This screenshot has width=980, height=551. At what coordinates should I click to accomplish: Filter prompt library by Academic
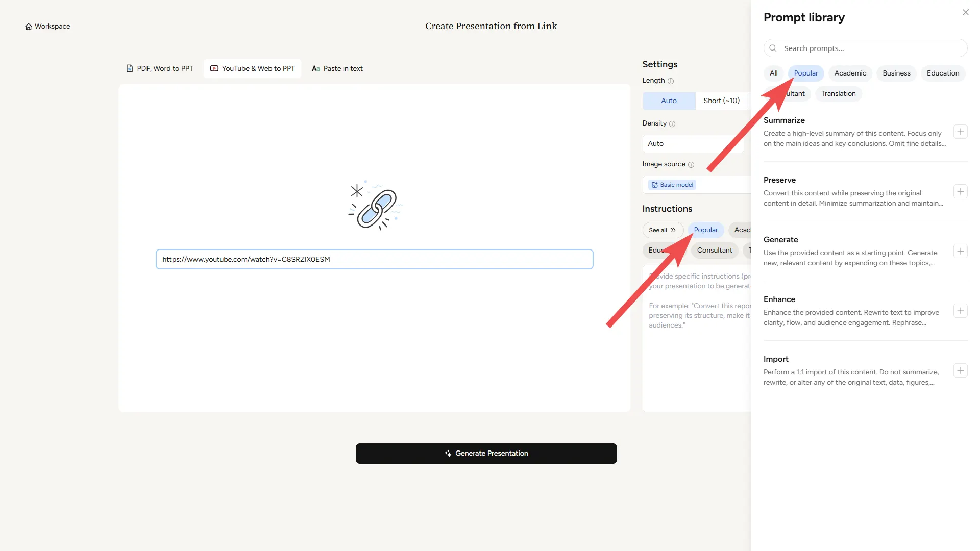click(x=850, y=73)
